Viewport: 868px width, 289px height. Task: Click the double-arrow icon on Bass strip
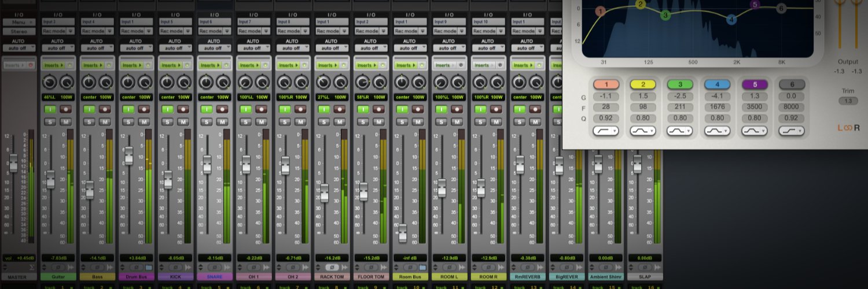click(110, 268)
